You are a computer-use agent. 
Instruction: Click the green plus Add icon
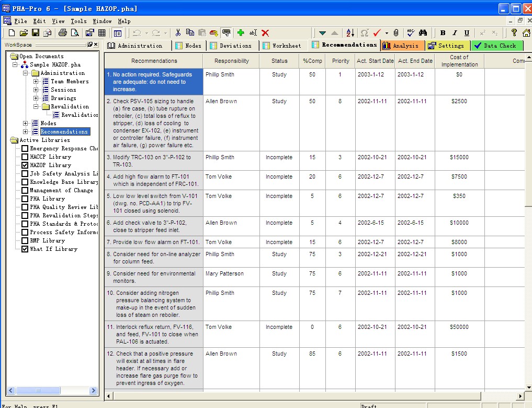click(x=241, y=33)
